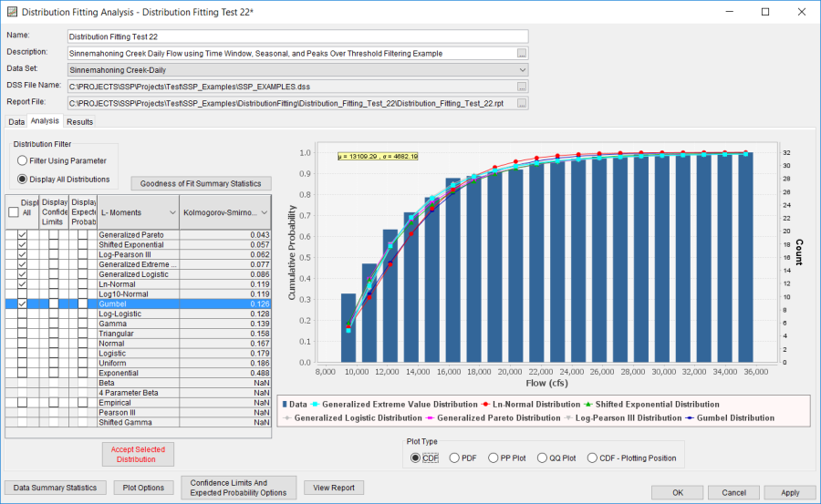Image resolution: width=821 pixels, height=504 pixels.
Task: Click the OK button
Action: [x=678, y=492]
